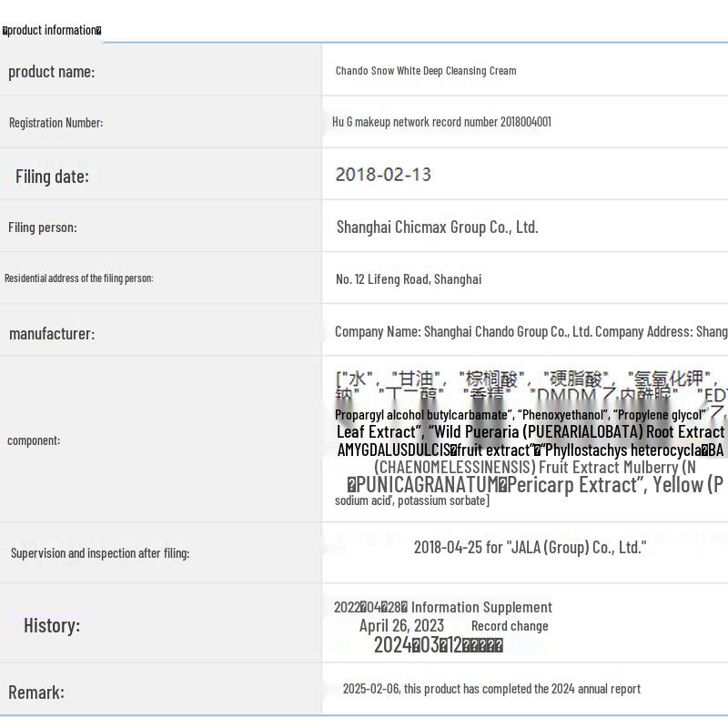This screenshot has height=728, width=728.
Task: Select the filing date 2018-02-13
Action: (383, 175)
